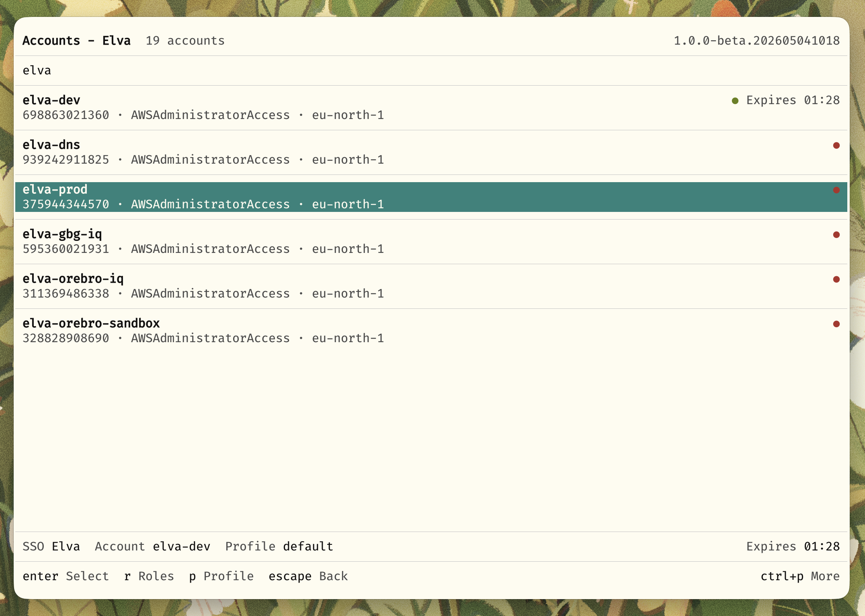Click AWSAdministratorAccess role in elva-dev row

click(x=211, y=115)
